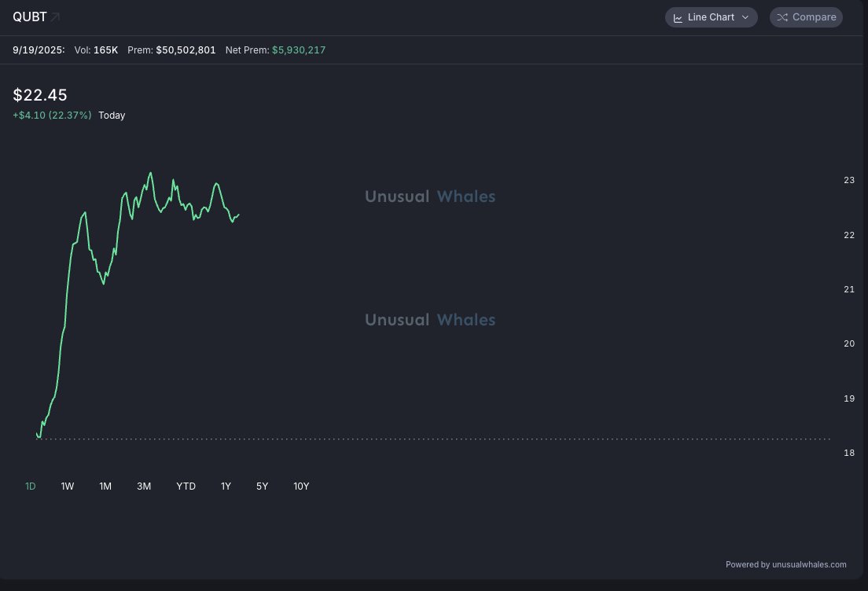The width and height of the screenshot is (868, 591).
Task: Click the +$4.10 (22.37%) daily change text
Action: [x=52, y=116]
